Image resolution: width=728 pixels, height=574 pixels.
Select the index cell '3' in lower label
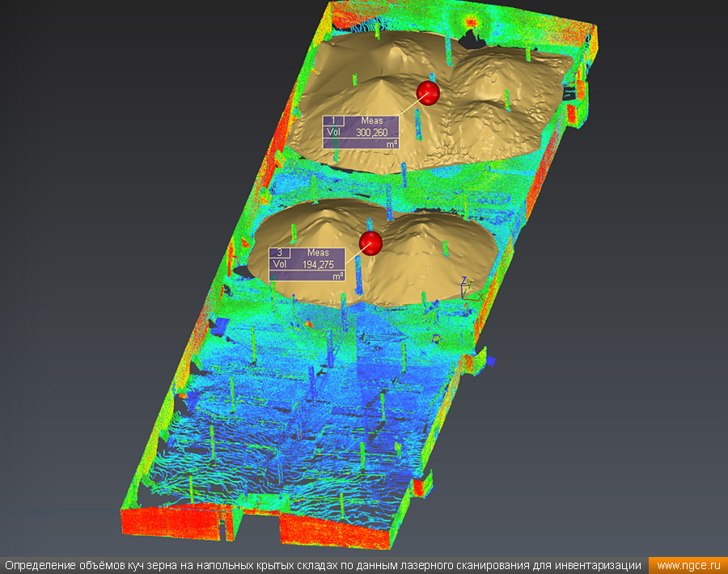pos(279,253)
